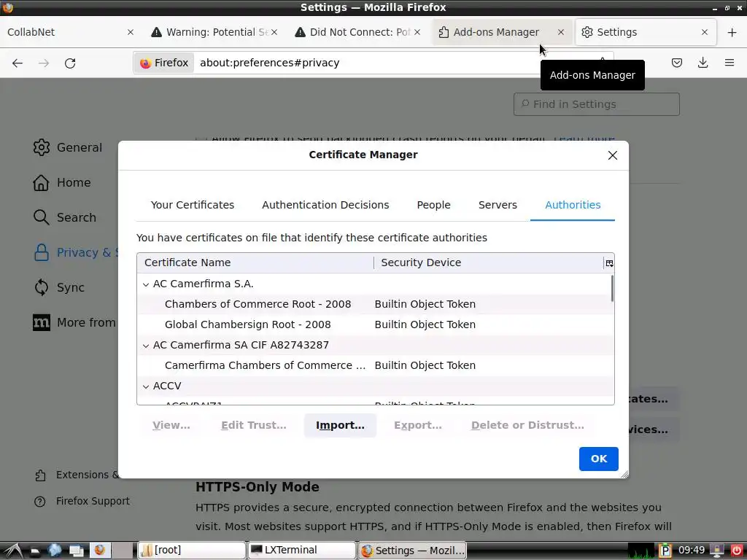The width and height of the screenshot is (747, 560).
Task: Click the certificate list scrollbar thumb
Action: pos(612,287)
